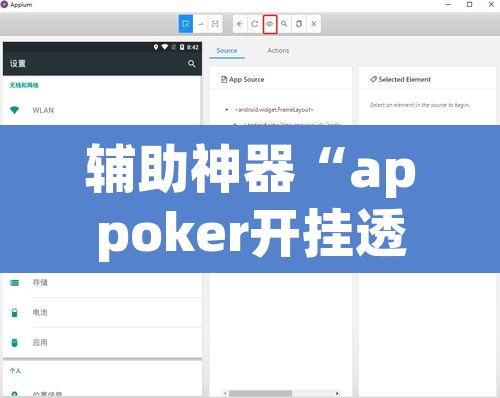Image resolution: width=500 pixels, height=398 pixels.
Task: Click the scrollbar right arrow in App Source
Action: (337, 394)
